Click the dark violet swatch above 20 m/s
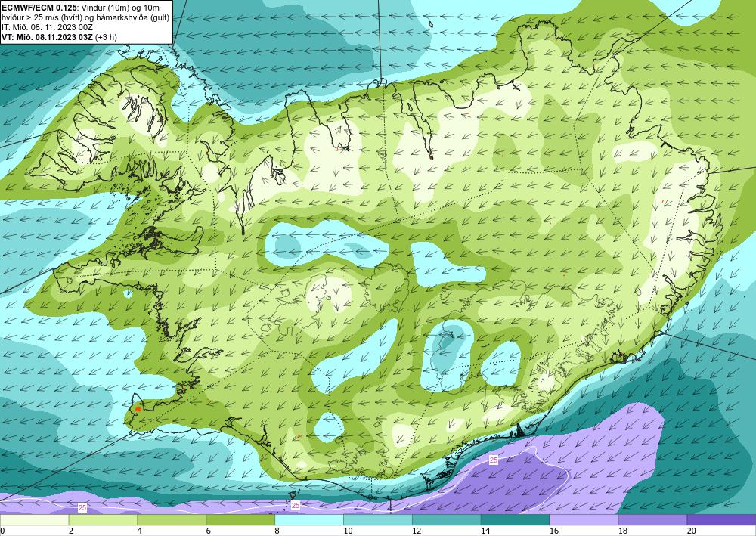 pos(721,520)
